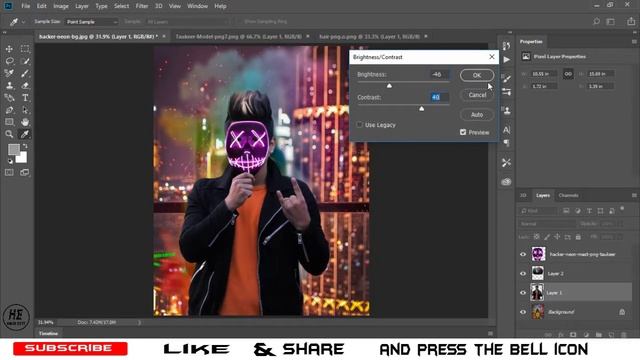Screen dimensions: 640x360
Task: Open the layer filter Kind dropdown
Action: pyautogui.click(x=538, y=211)
